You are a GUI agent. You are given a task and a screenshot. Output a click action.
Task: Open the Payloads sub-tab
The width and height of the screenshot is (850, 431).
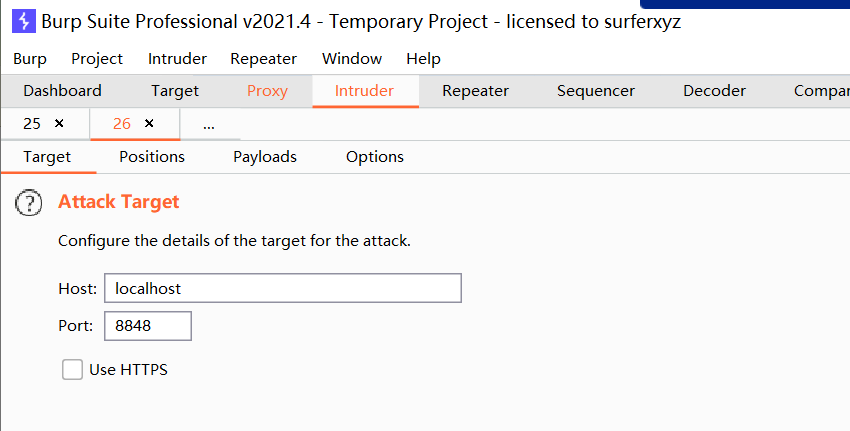[265, 157]
